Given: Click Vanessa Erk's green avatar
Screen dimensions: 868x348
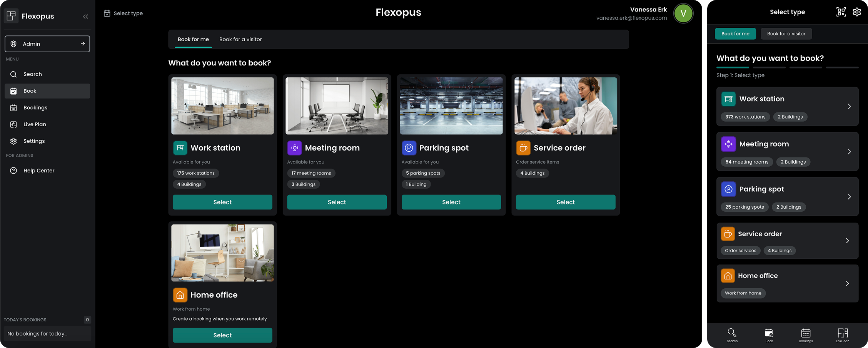Looking at the screenshot, I should [x=683, y=13].
